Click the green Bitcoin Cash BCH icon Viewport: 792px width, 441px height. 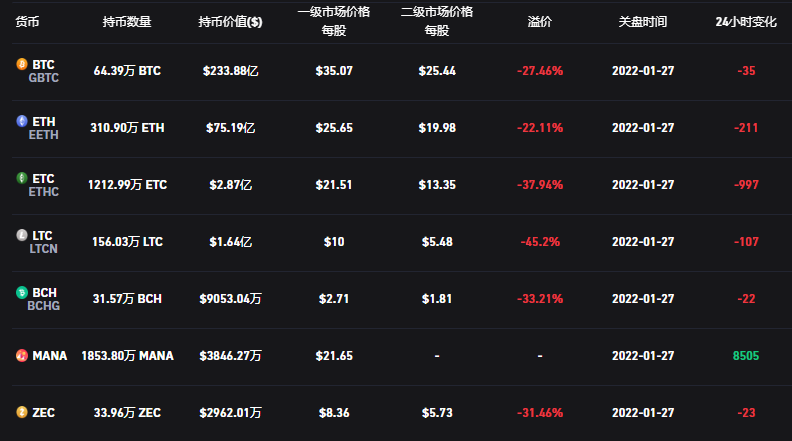click(21, 292)
